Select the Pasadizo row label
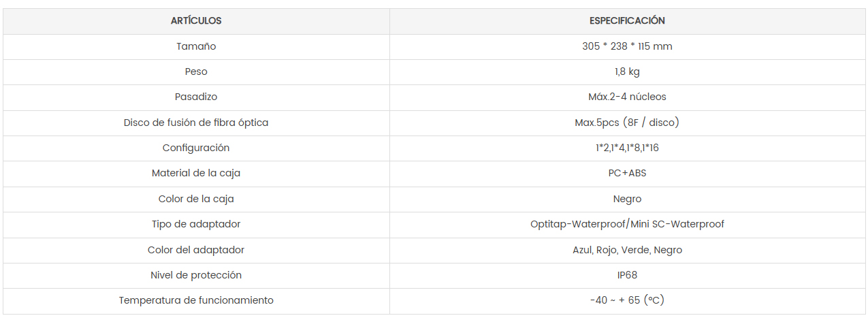 pyautogui.click(x=196, y=97)
